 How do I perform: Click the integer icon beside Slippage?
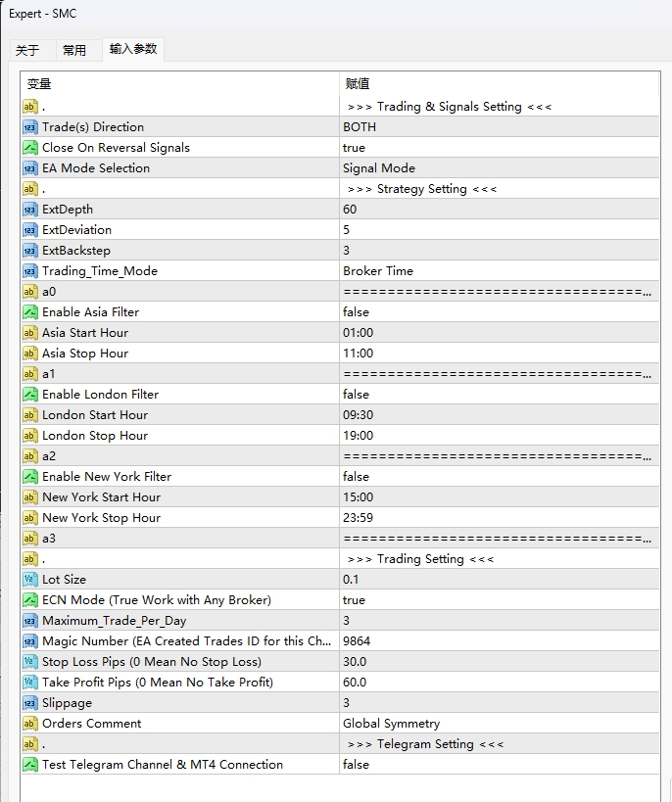coord(30,703)
